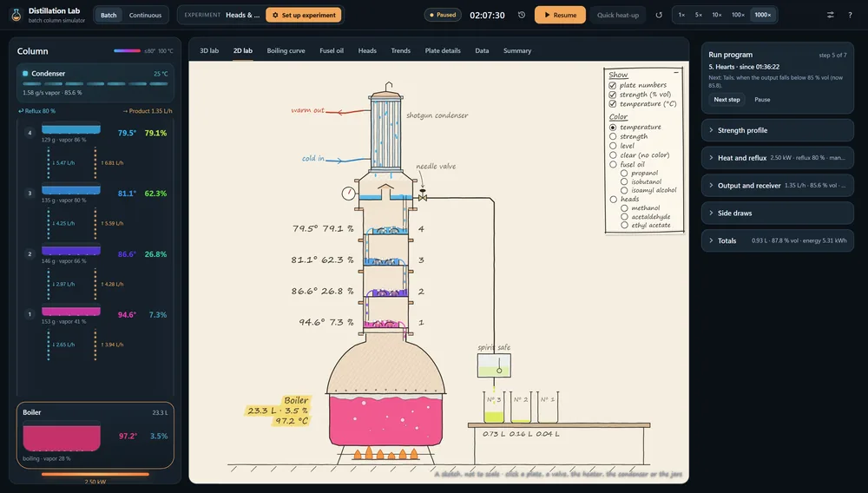
Task: Select isoamyl alcohol color radio
Action: [624, 190]
